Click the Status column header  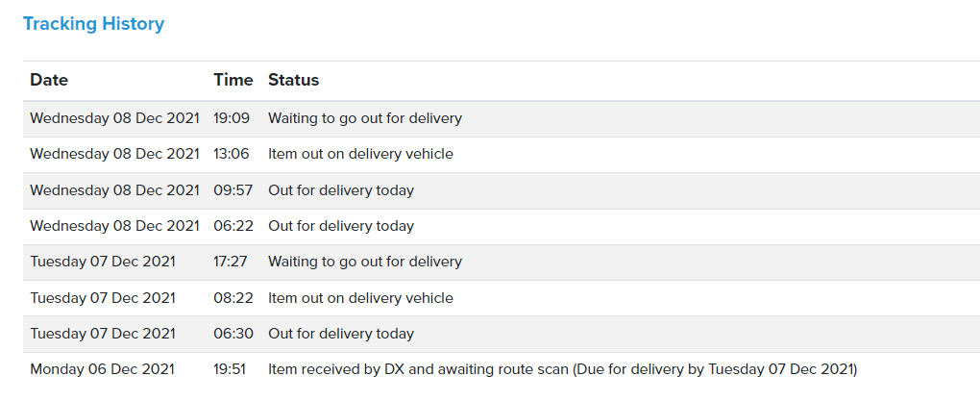point(293,80)
